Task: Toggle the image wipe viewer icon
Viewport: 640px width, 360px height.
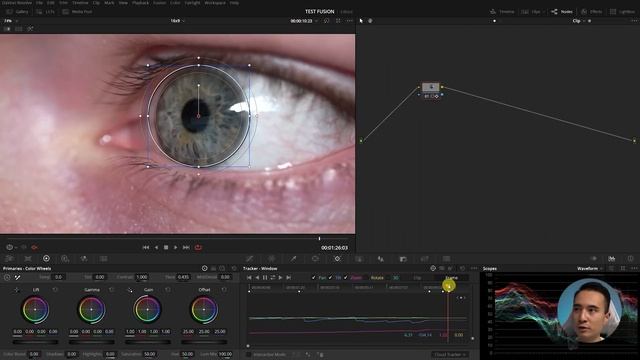Action: [x=7, y=29]
